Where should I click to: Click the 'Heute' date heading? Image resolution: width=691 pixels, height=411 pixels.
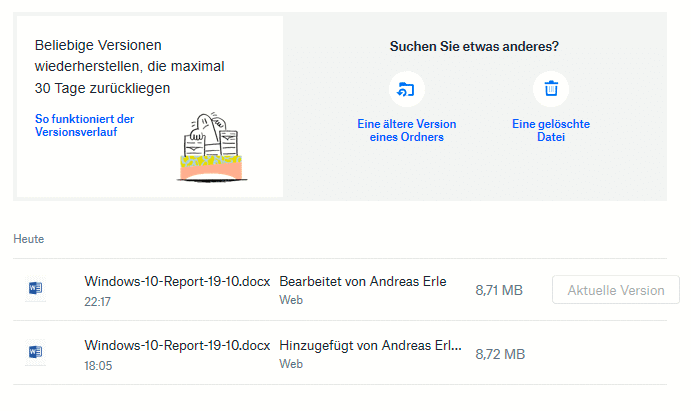coord(28,239)
